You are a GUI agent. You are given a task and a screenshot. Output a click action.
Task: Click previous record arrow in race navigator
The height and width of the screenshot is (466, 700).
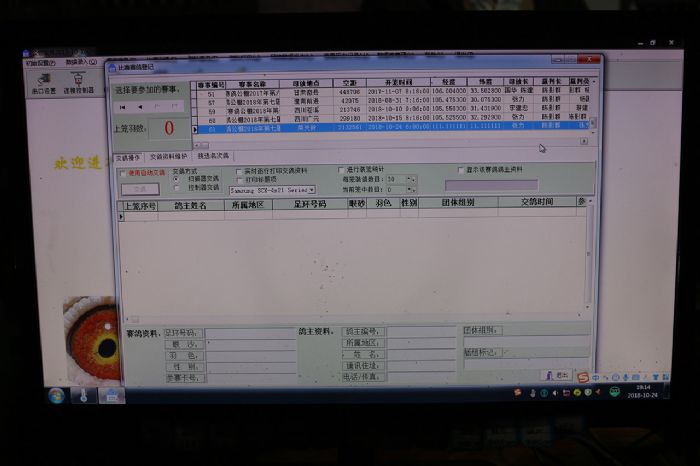point(140,106)
